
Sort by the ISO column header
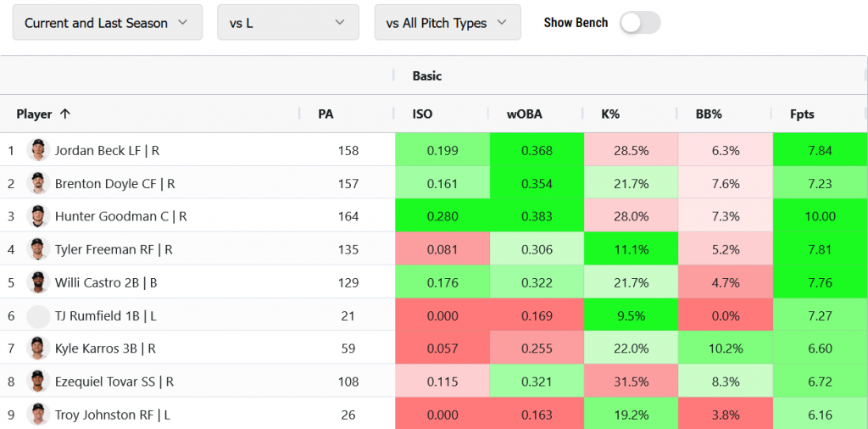pyautogui.click(x=422, y=114)
